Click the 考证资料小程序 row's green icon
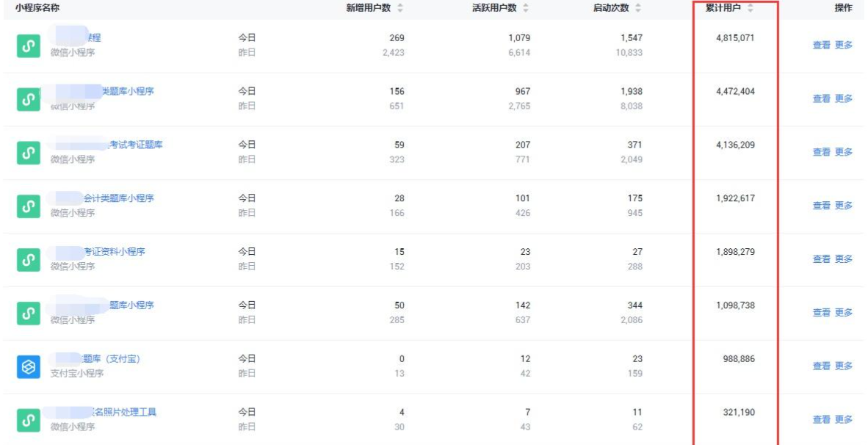The width and height of the screenshot is (868, 445). 28,260
